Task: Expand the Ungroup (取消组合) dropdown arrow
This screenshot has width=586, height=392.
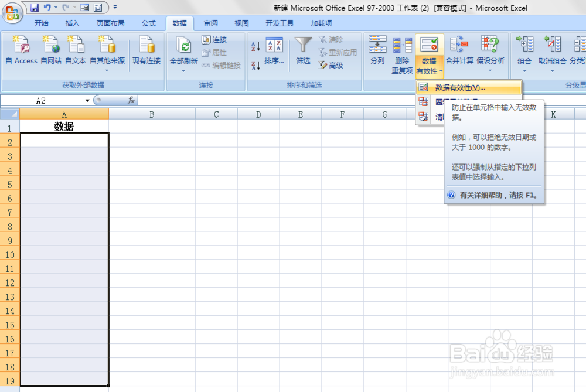Action: (x=553, y=71)
